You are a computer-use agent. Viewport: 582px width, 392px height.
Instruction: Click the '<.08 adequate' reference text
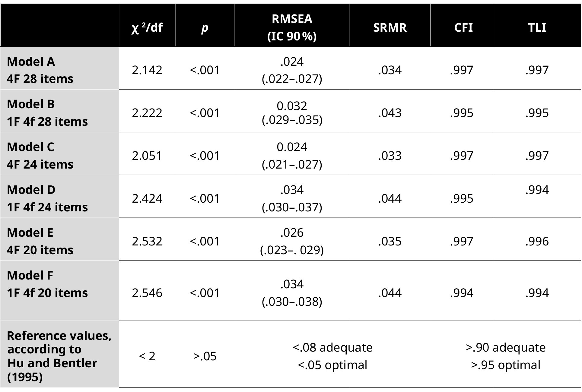point(332,348)
